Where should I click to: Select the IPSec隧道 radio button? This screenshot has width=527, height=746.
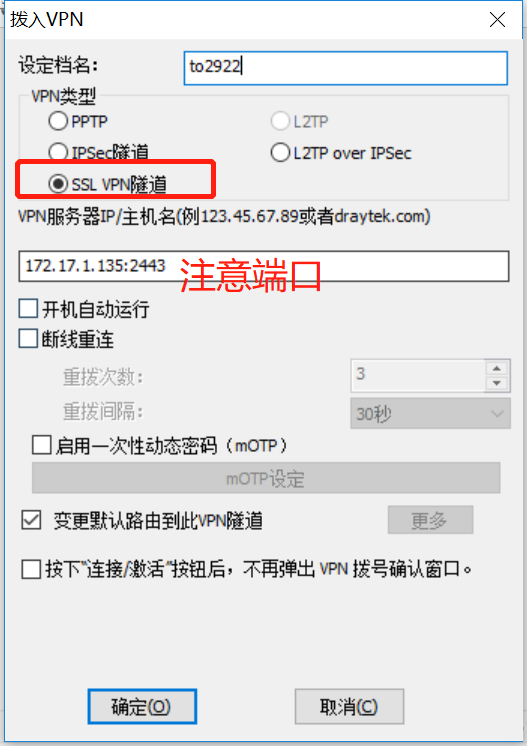[x=58, y=152]
